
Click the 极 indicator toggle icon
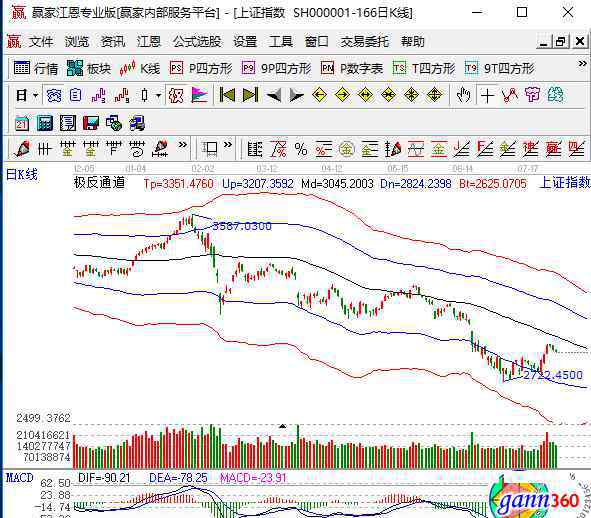176,95
